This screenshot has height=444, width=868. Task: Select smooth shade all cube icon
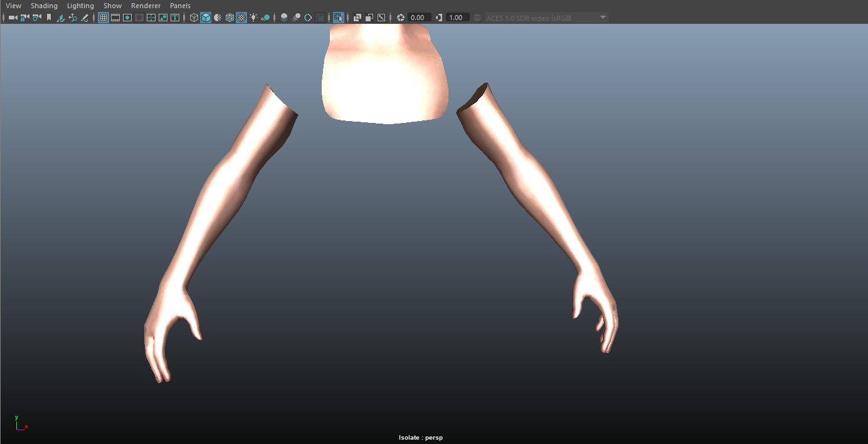tap(206, 18)
